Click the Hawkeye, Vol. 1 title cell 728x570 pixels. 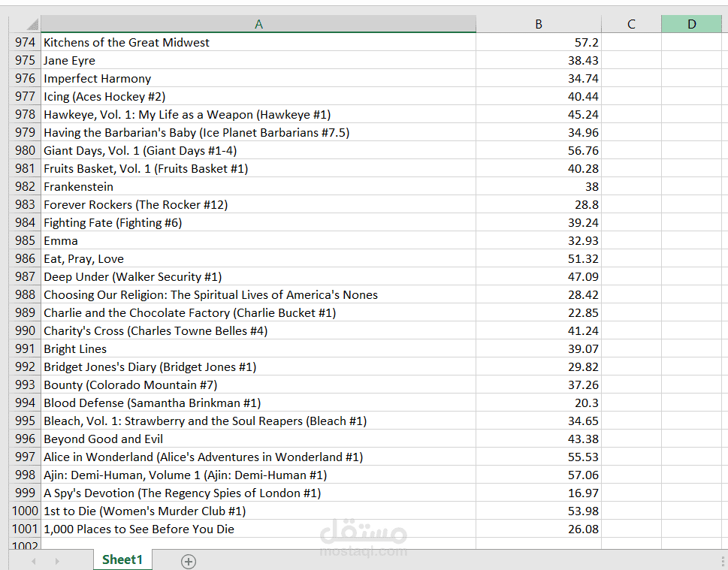pos(258,114)
